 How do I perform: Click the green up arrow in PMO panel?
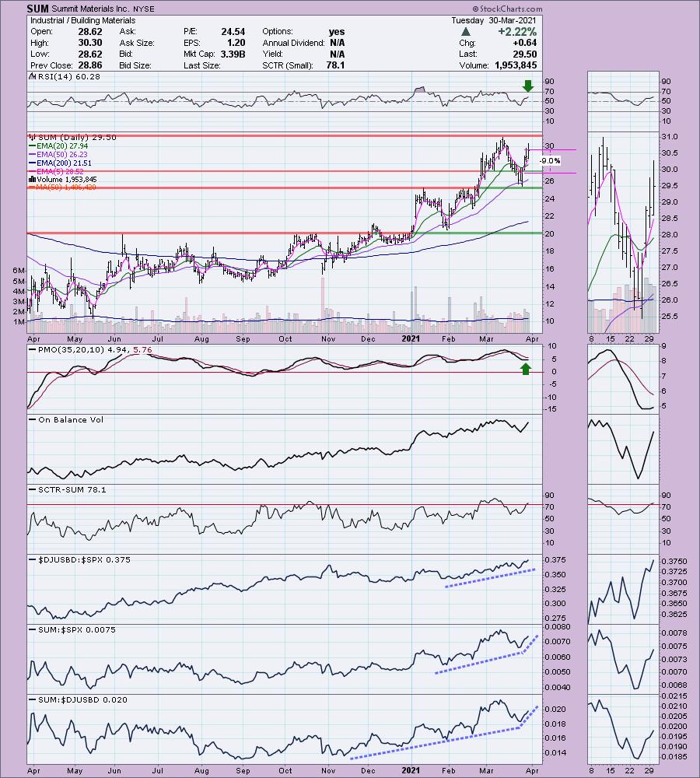(x=525, y=368)
